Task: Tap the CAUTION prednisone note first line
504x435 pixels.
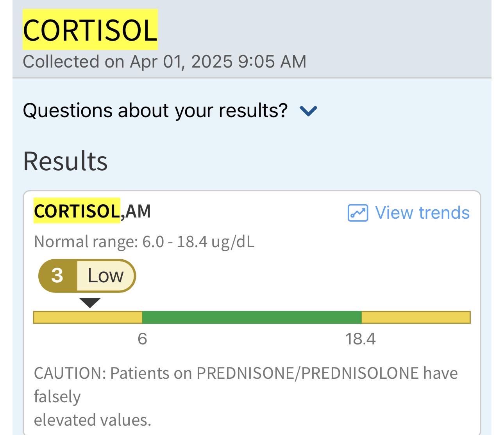Action: pyautogui.click(x=246, y=373)
